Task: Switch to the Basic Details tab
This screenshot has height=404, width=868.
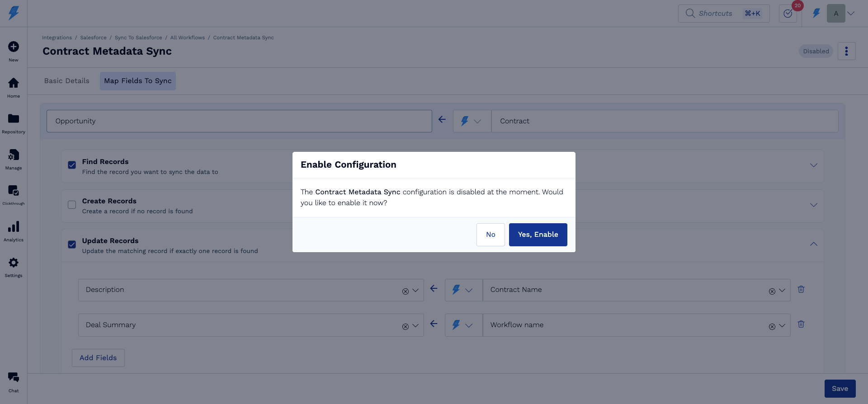Action: coord(67,81)
